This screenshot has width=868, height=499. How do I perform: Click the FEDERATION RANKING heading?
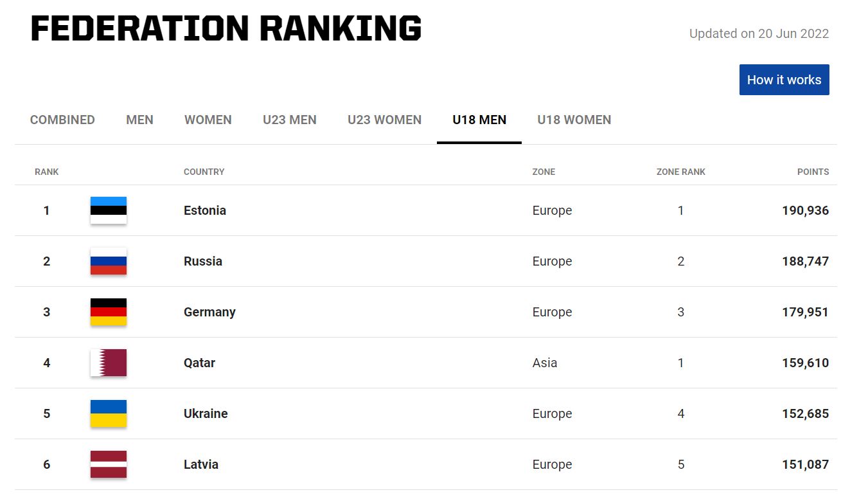[x=226, y=28]
